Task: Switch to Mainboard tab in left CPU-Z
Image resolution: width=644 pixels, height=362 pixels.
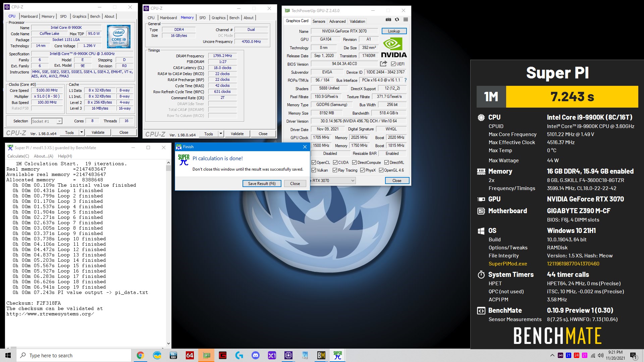Action: tap(29, 16)
